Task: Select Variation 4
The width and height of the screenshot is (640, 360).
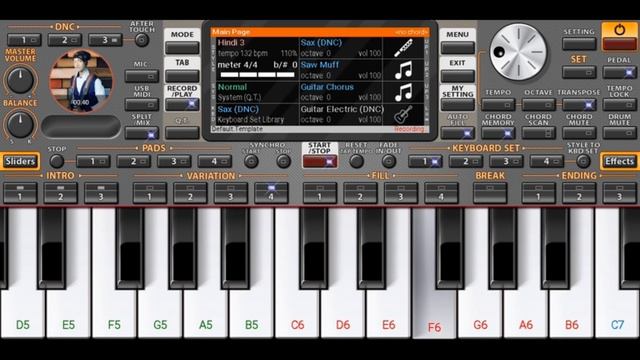Action: tap(271, 193)
